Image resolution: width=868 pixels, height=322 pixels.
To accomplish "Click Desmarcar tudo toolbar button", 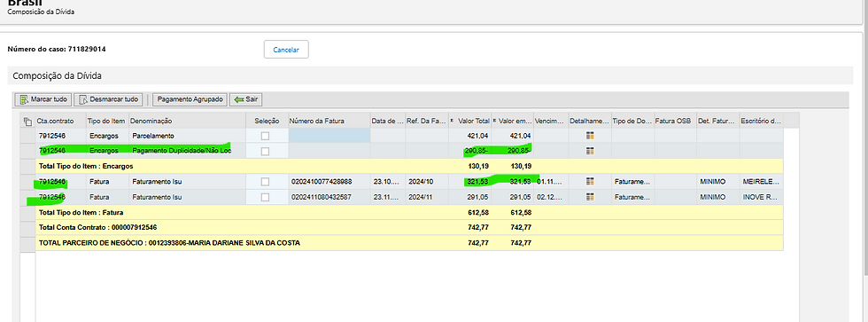I will click(x=108, y=99).
